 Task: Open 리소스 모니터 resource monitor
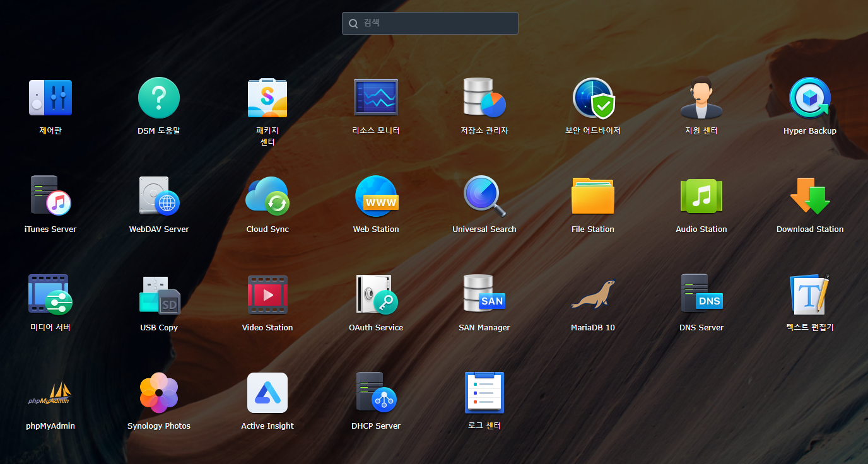point(376,98)
